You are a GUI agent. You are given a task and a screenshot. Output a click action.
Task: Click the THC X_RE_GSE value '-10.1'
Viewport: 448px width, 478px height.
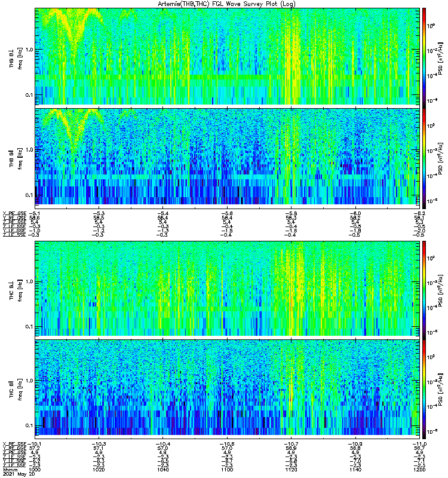[x=33, y=444]
